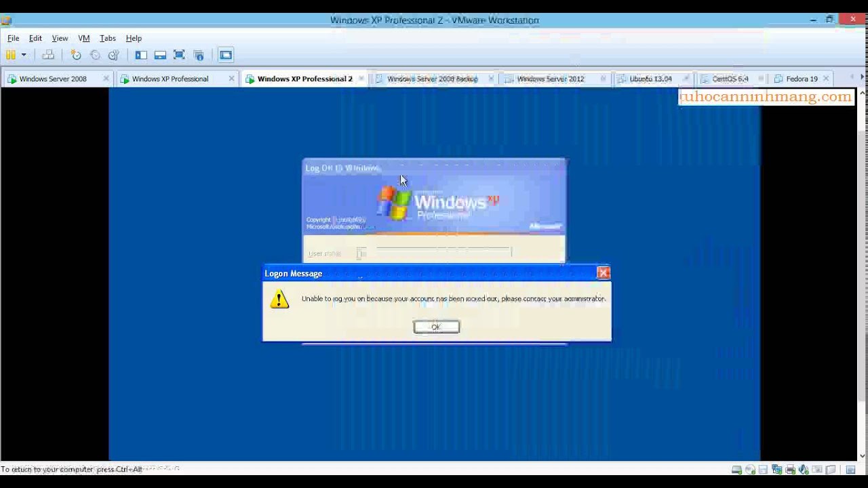
Task: Click the CentOS 6.4 tab VM icon
Action: click(x=705, y=79)
